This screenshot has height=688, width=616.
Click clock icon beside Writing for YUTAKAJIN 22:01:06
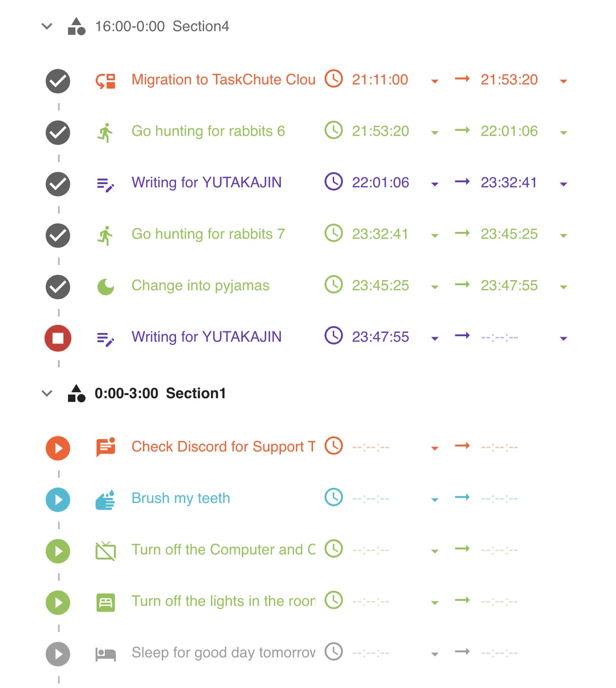click(334, 181)
